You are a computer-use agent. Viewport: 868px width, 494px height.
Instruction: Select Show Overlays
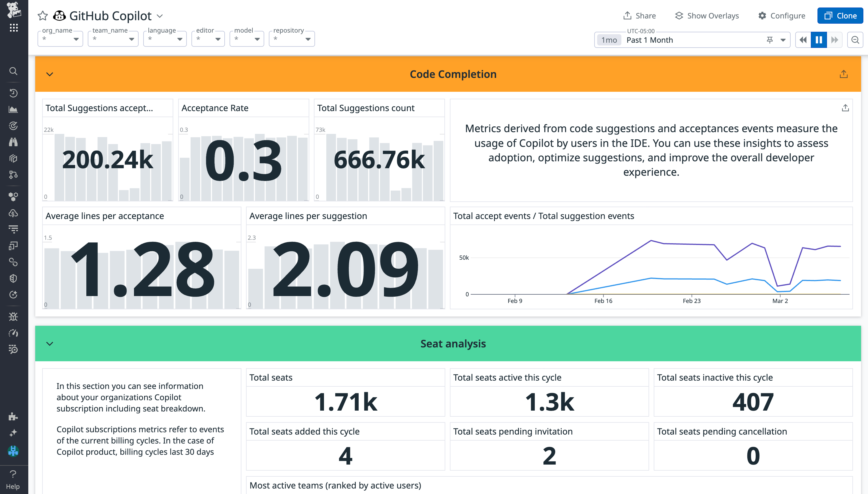tap(706, 16)
